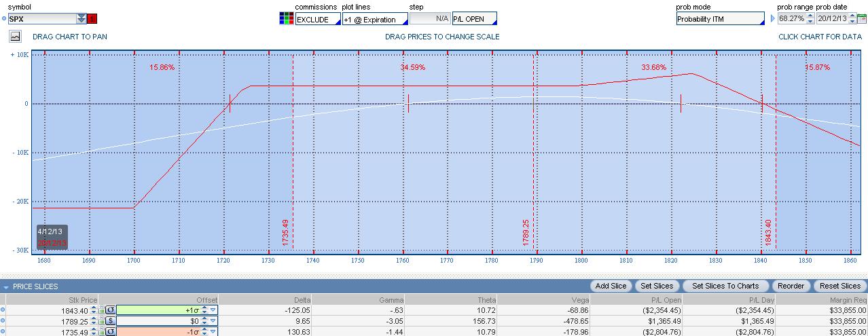
Task: Click the sigma mode icon in the +1σ row
Action: click(111, 310)
